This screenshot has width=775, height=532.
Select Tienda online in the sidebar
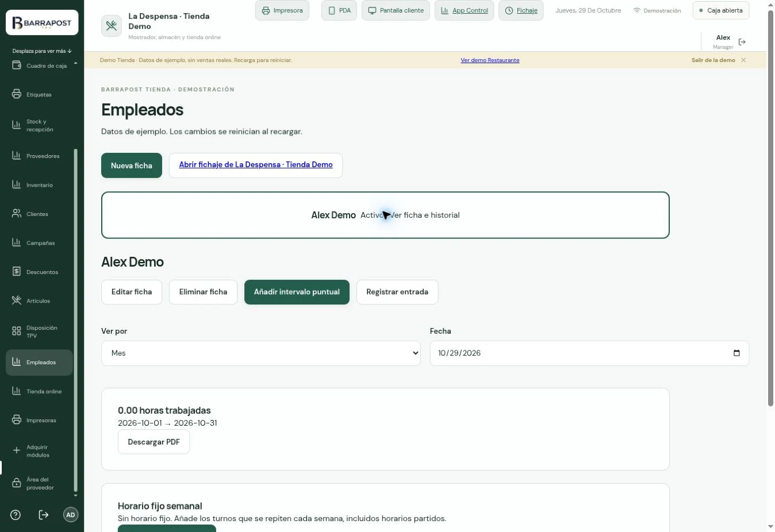(x=39, y=391)
